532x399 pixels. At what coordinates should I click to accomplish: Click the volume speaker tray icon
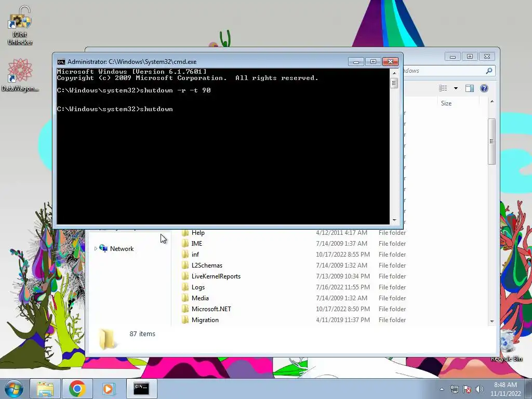tap(480, 389)
